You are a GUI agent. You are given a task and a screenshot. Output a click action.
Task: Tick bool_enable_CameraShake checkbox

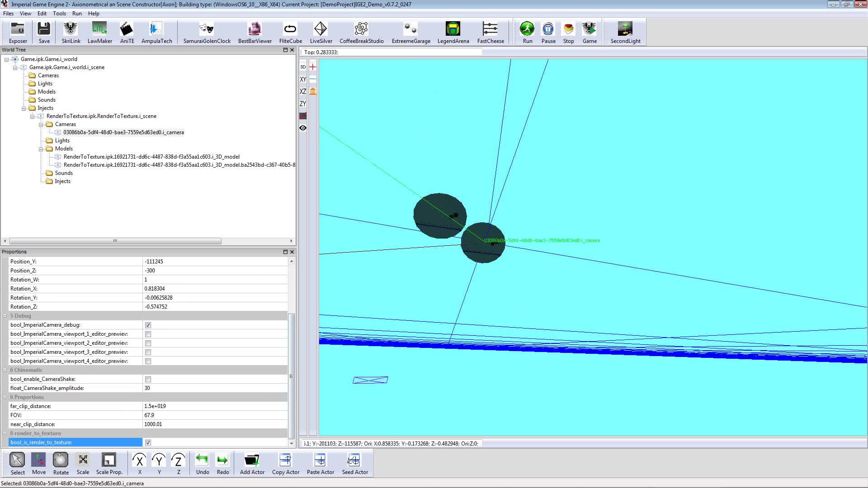coord(148,379)
